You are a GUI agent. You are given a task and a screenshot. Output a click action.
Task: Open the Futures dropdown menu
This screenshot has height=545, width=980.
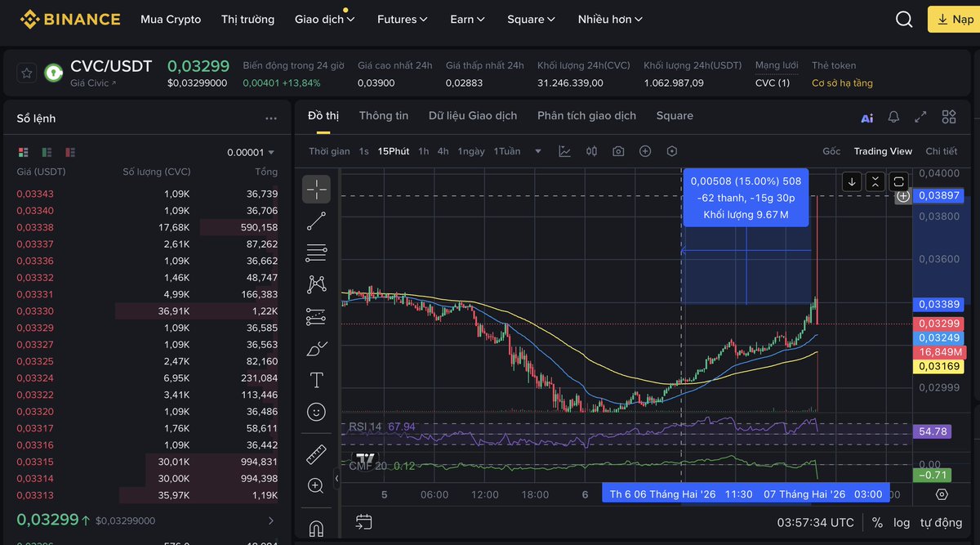(403, 19)
